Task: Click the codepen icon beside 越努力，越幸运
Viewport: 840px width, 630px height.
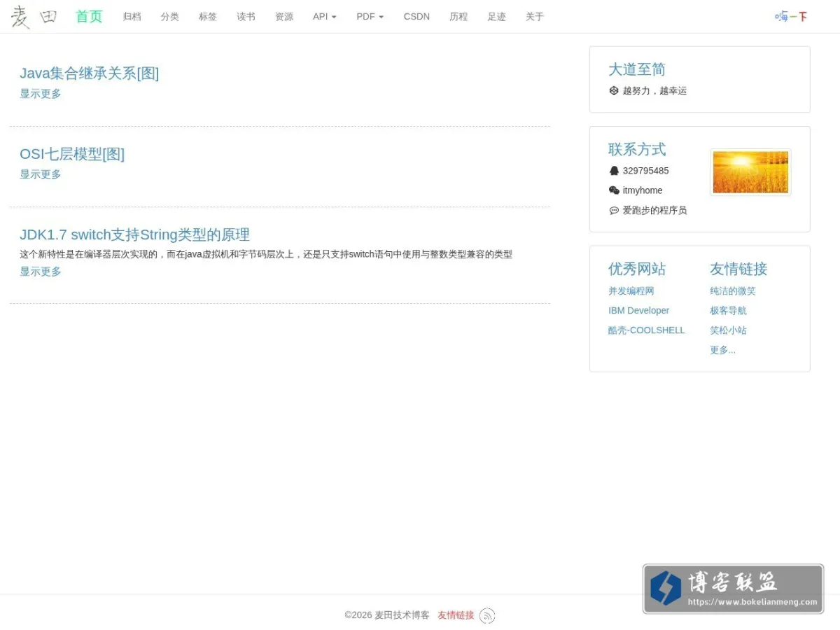Action: (614, 90)
